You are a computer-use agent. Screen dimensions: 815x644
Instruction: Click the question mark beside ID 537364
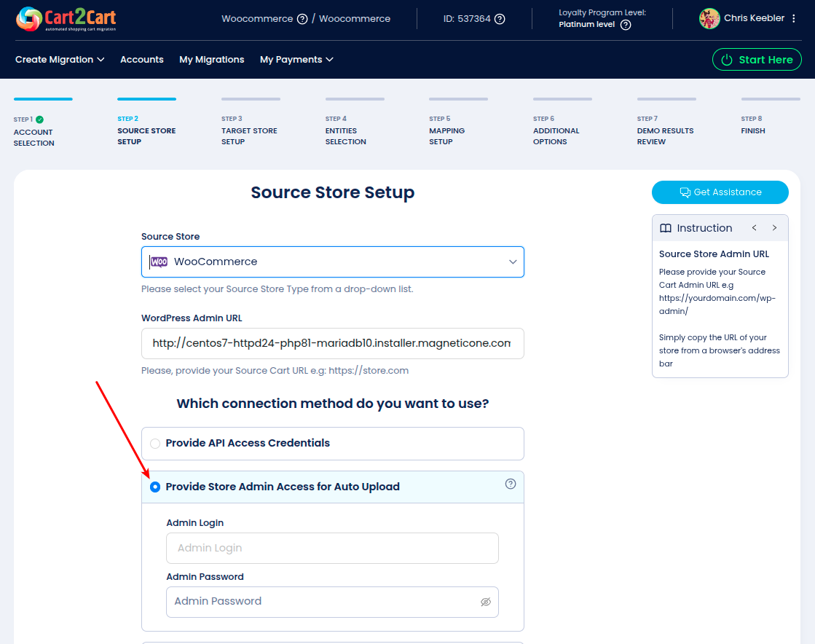pyautogui.click(x=500, y=19)
